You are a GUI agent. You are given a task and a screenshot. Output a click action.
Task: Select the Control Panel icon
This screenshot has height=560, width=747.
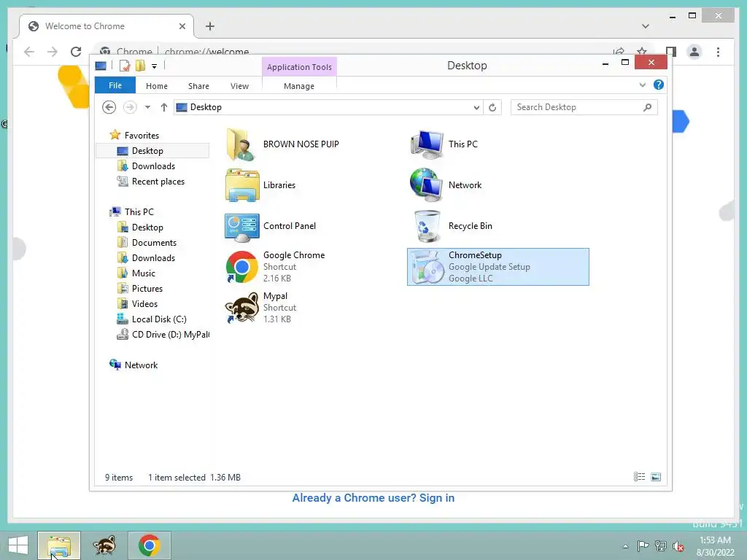pyautogui.click(x=242, y=226)
